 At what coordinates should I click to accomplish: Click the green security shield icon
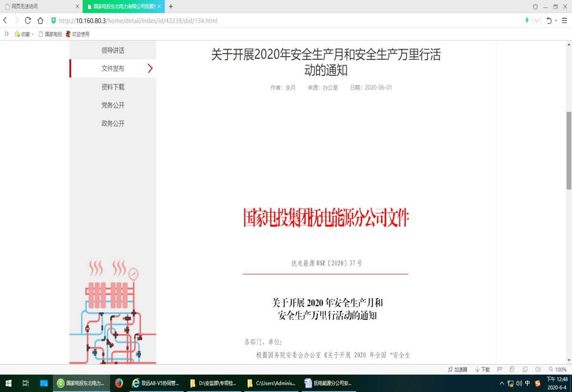tap(53, 20)
